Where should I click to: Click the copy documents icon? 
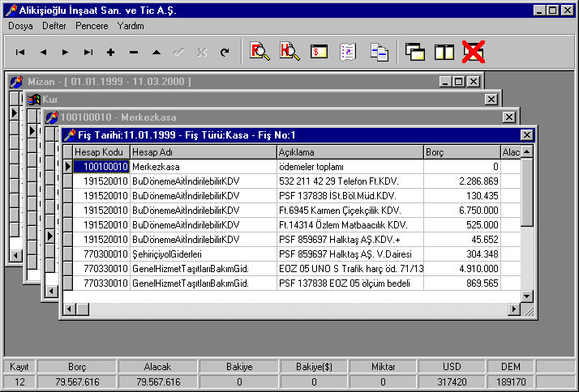pos(379,52)
